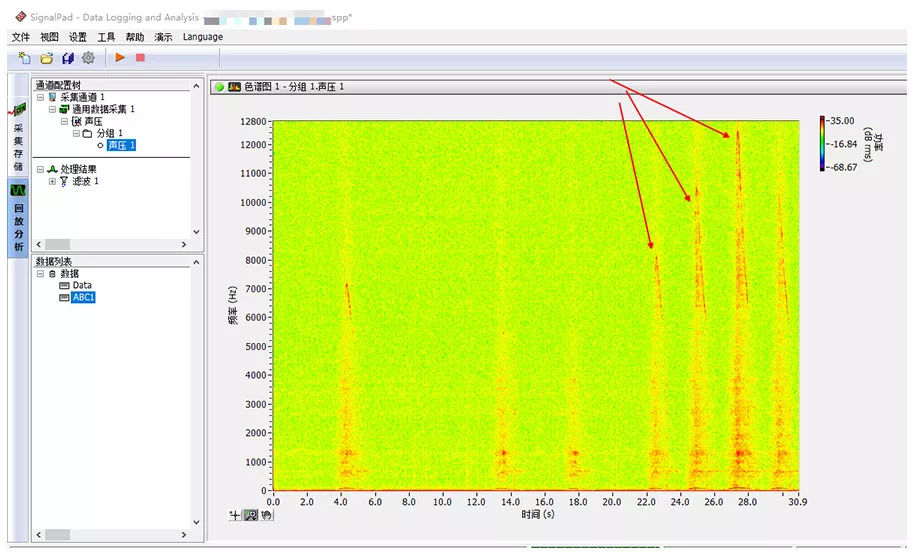Click the green status indicator of 色谱图 1

(x=220, y=87)
